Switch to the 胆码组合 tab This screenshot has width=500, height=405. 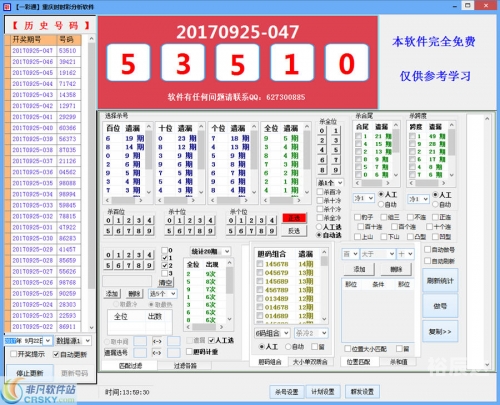tap(270, 362)
